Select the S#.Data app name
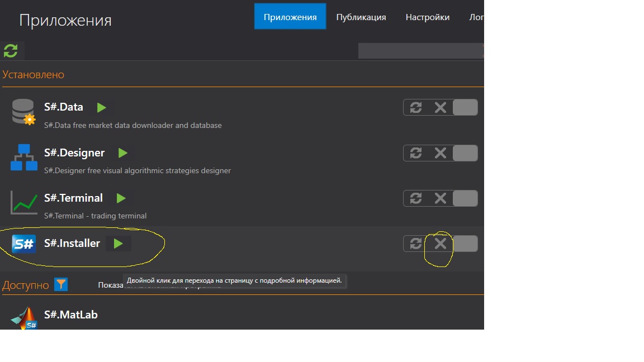This screenshot has width=644, height=362. point(64,107)
